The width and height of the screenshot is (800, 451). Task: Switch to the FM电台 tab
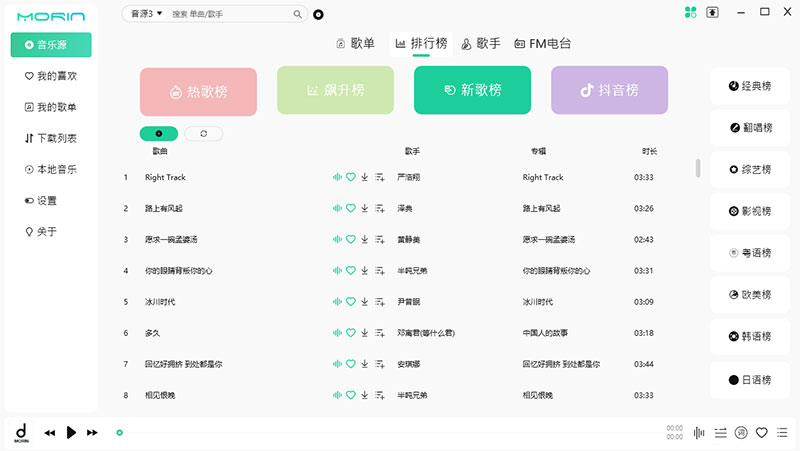542,44
